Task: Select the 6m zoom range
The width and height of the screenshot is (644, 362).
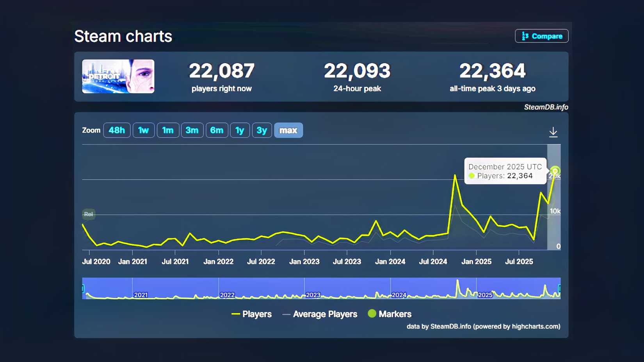Action: pos(217,130)
